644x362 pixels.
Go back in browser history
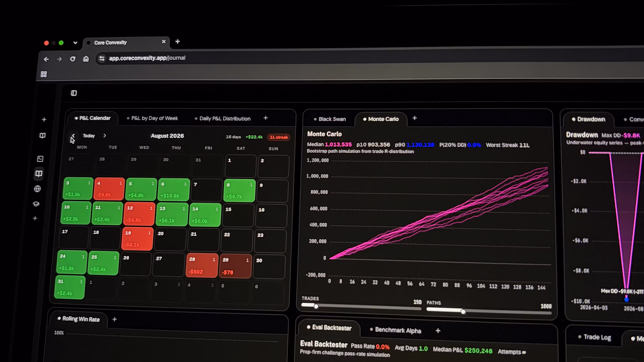point(46,59)
